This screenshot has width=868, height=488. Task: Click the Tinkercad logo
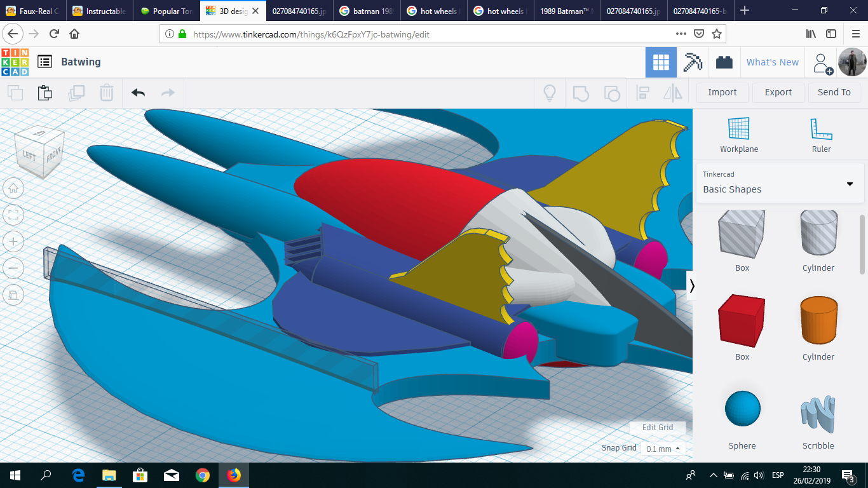(x=15, y=62)
